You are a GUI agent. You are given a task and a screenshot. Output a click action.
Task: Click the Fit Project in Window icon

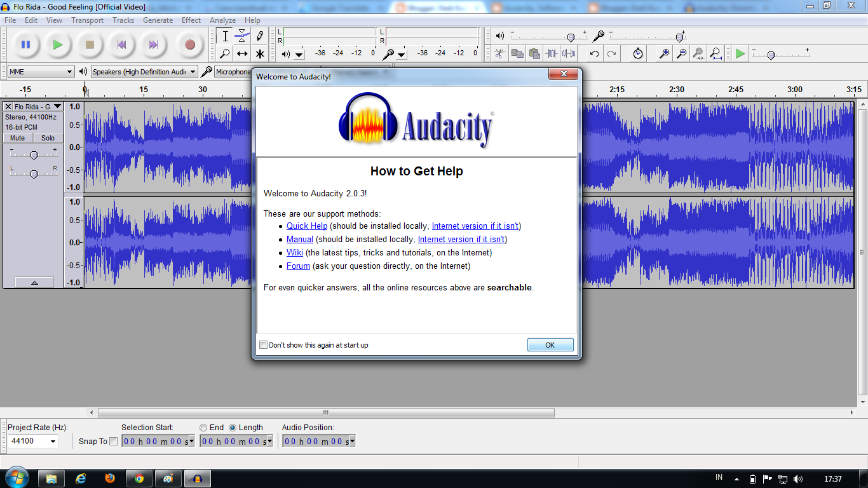point(715,54)
